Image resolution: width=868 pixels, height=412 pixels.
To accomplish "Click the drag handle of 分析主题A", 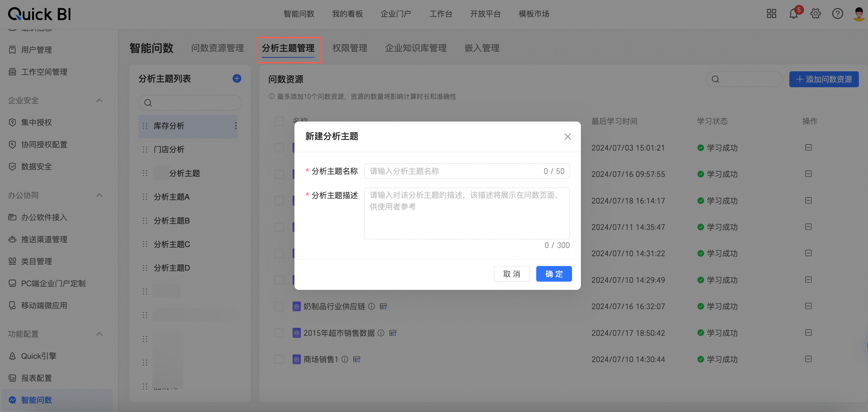I will pos(145,197).
